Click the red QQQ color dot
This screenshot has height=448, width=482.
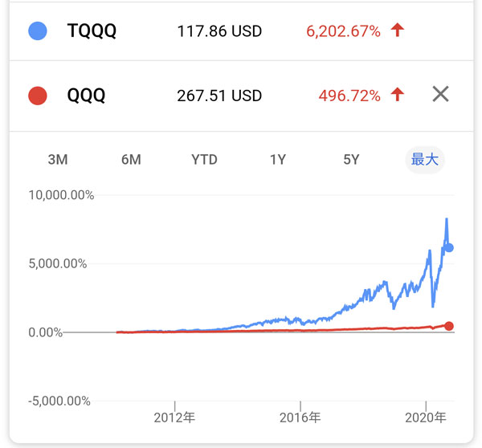[37, 96]
